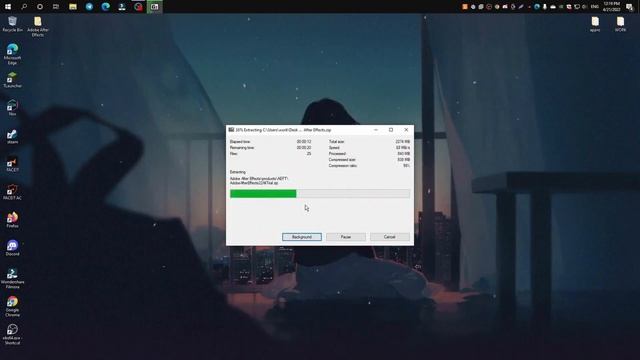This screenshot has height=360, width=640.
Task: Click the extracting file path text
Action: [259, 181]
